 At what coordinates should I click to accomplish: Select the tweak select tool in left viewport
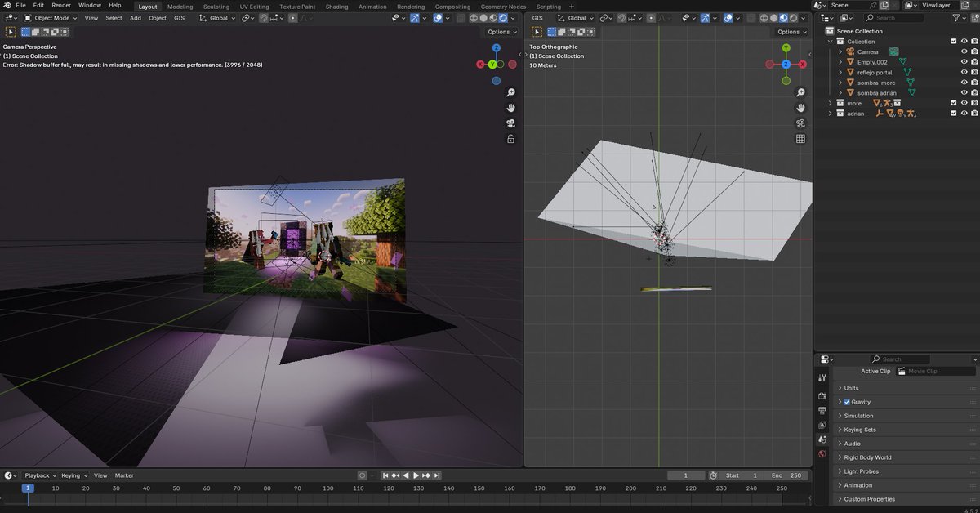(x=11, y=32)
